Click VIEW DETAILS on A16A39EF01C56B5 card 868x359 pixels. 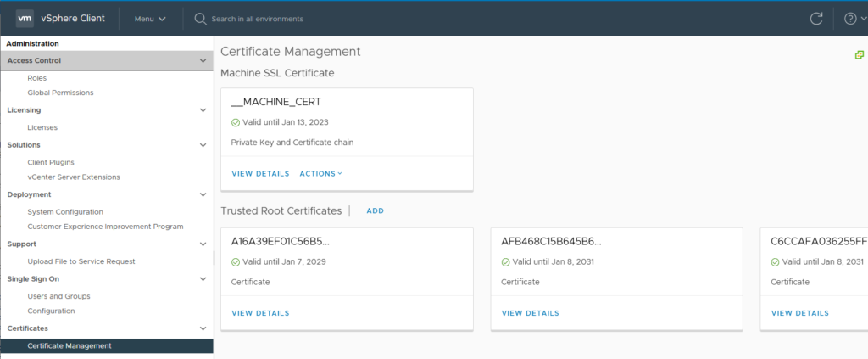[261, 313]
